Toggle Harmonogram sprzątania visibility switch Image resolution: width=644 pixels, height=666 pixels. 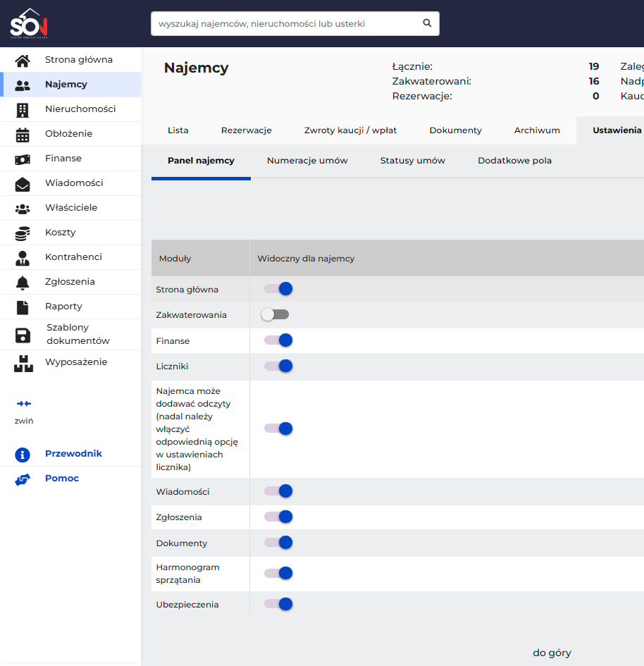click(x=278, y=573)
